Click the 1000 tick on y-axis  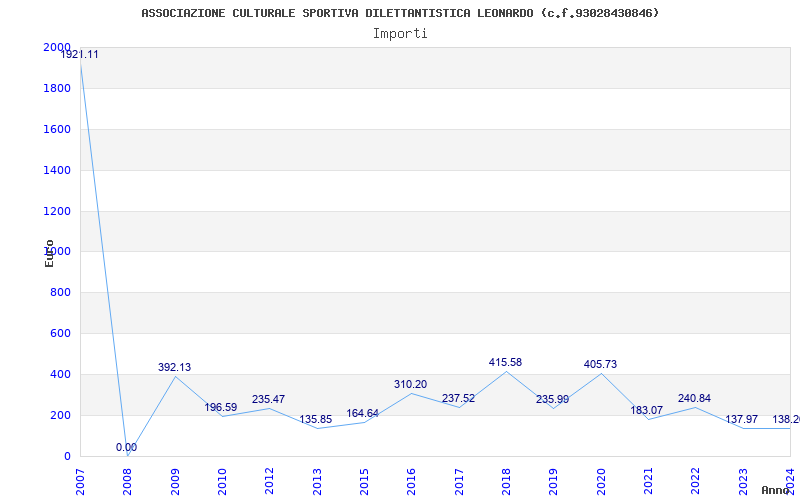(56, 252)
